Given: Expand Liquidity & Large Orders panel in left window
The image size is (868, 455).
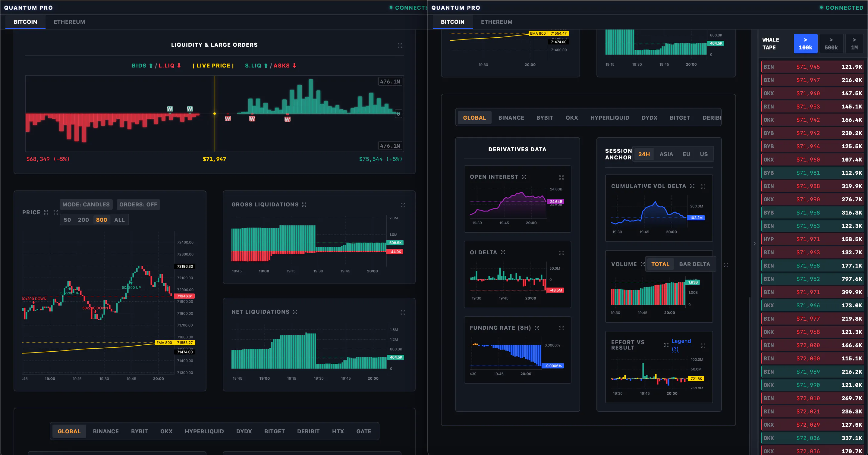Looking at the screenshot, I should tap(400, 45).
